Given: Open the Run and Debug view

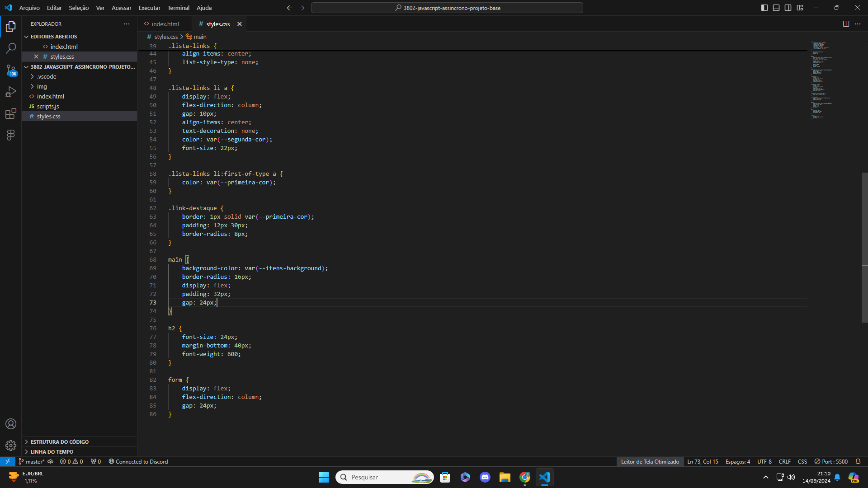Looking at the screenshot, I should point(11,92).
